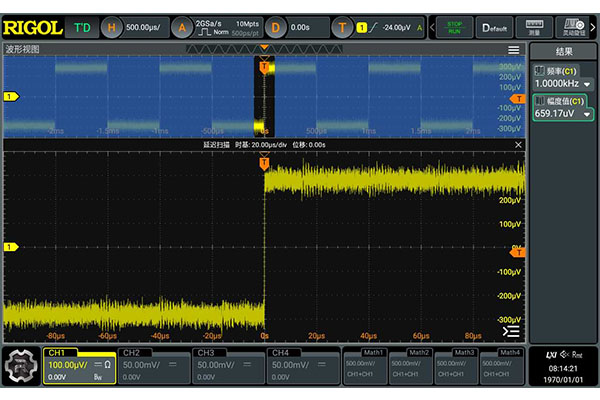The height and width of the screenshot is (400, 600).
Task: Click the sound speaker icon in status area
Action: 566,355
